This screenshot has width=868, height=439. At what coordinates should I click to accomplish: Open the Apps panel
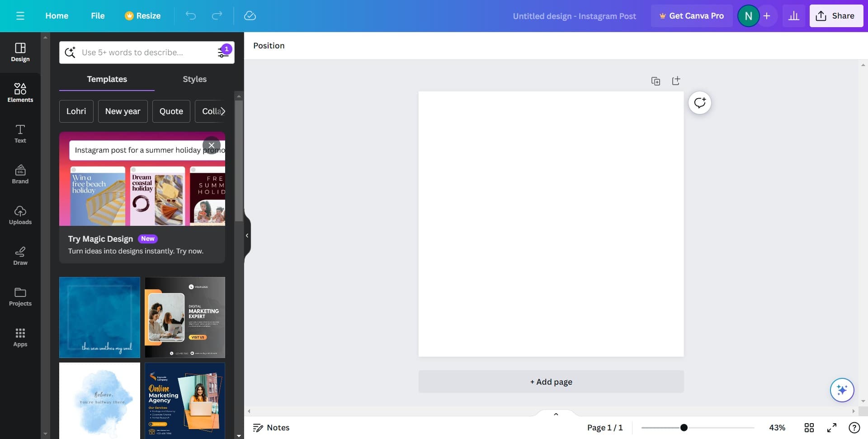coord(20,337)
